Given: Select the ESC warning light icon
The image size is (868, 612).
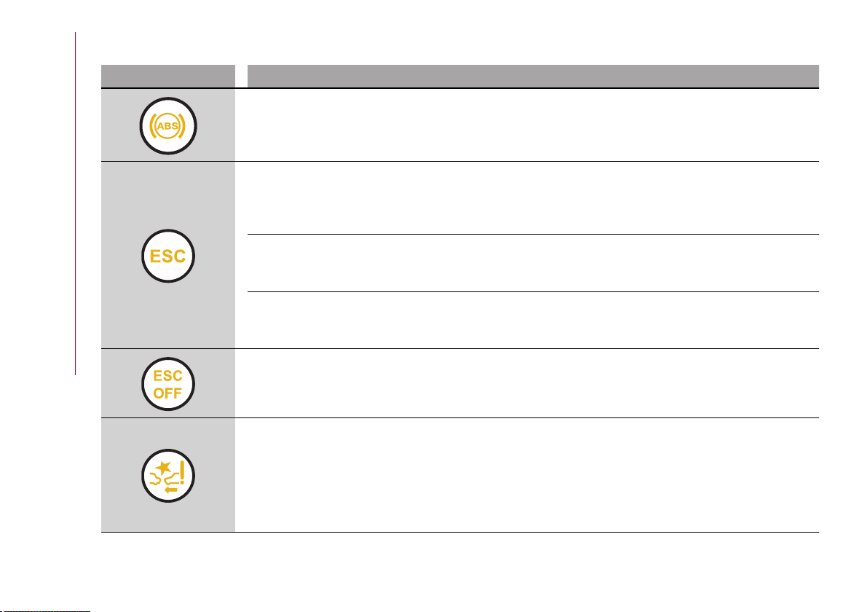Looking at the screenshot, I should pos(167,256).
